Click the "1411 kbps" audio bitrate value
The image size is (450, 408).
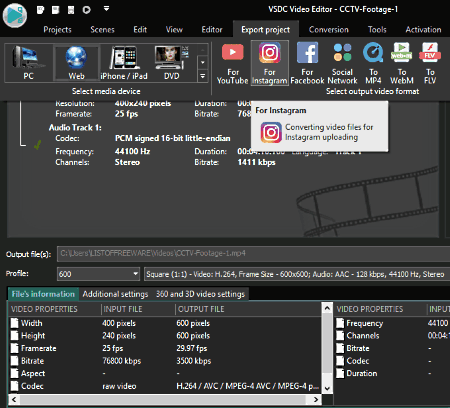(256, 162)
